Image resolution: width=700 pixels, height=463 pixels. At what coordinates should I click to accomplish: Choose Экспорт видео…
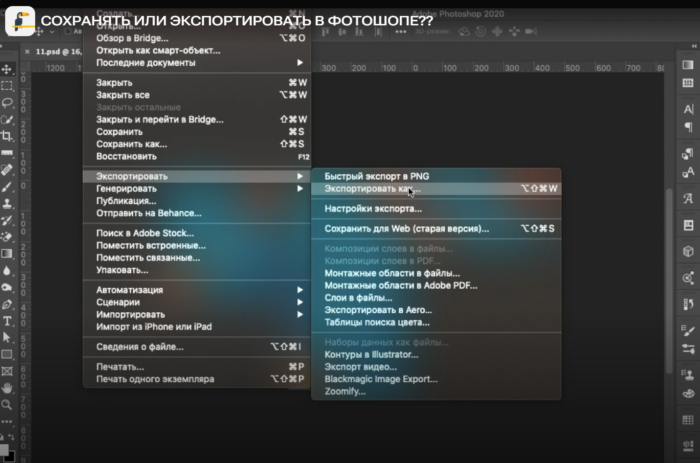(x=436, y=367)
